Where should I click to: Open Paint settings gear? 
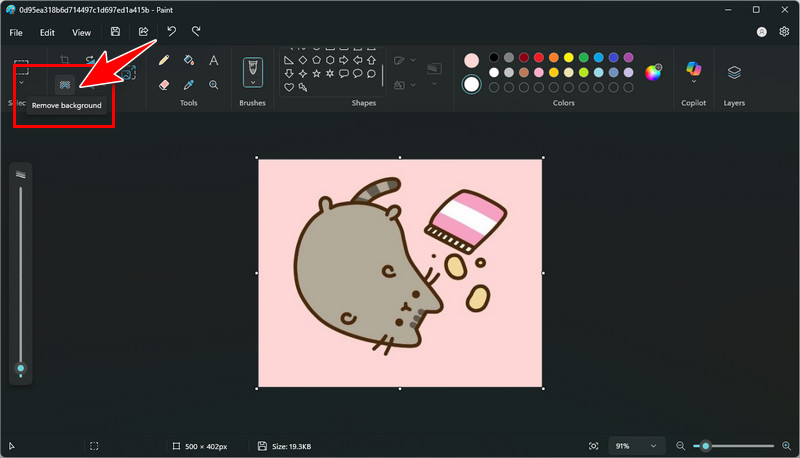point(784,32)
